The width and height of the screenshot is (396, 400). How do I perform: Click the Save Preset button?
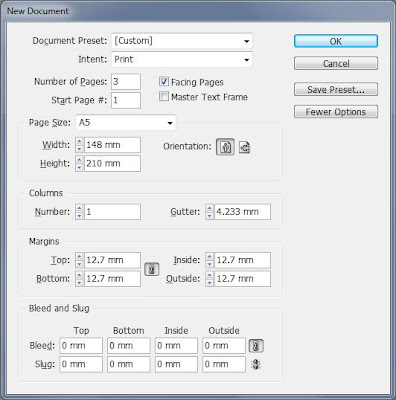pyautogui.click(x=336, y=89)
